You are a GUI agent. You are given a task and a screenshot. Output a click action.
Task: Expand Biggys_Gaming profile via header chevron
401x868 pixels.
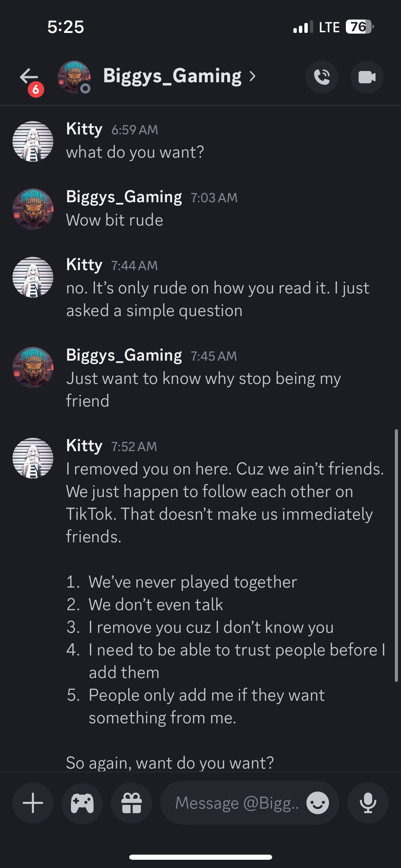[x=253, y=76]
